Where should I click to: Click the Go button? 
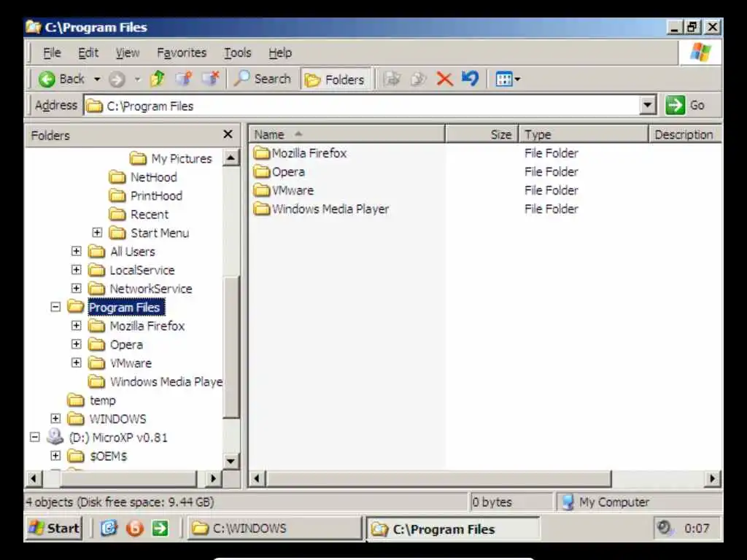(686, 105)
